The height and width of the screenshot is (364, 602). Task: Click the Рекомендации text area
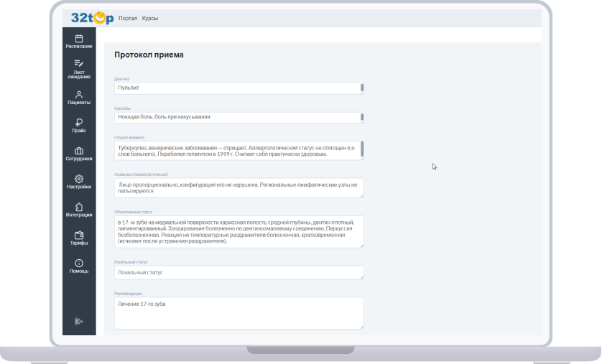click(239, 313)
